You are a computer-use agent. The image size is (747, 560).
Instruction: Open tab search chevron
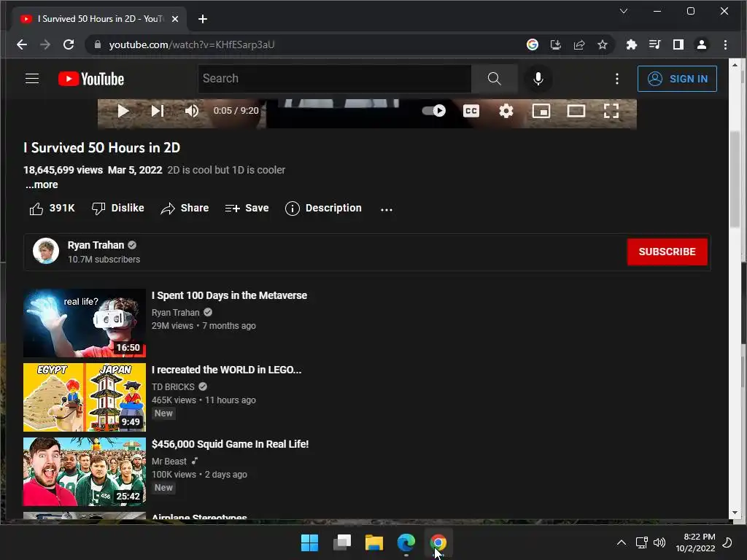point(623,11)
